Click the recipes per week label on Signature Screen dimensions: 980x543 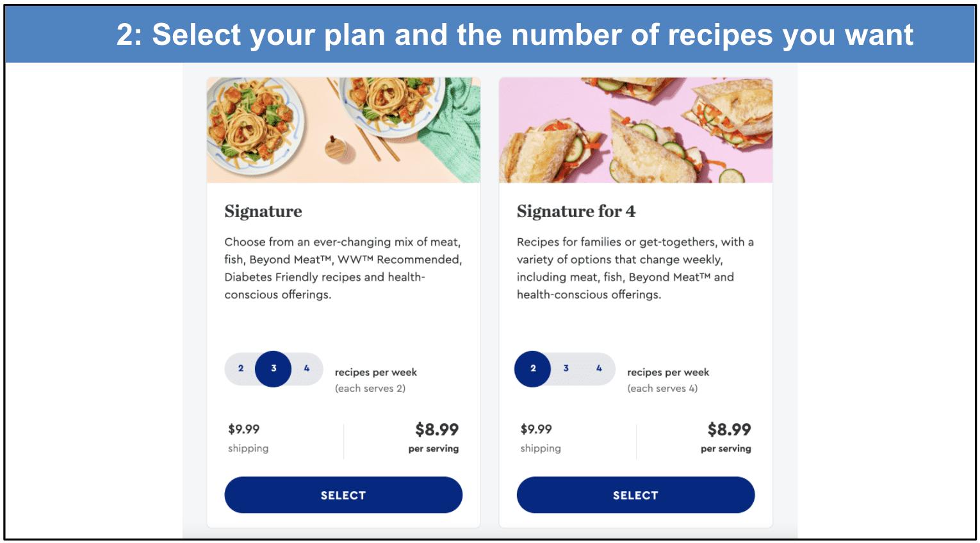click(375, 372)
